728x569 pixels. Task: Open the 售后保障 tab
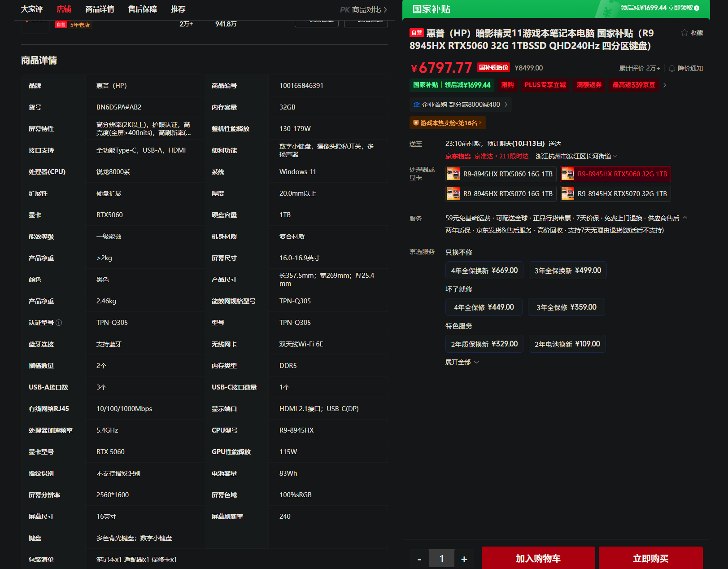(x=143, y=9)
